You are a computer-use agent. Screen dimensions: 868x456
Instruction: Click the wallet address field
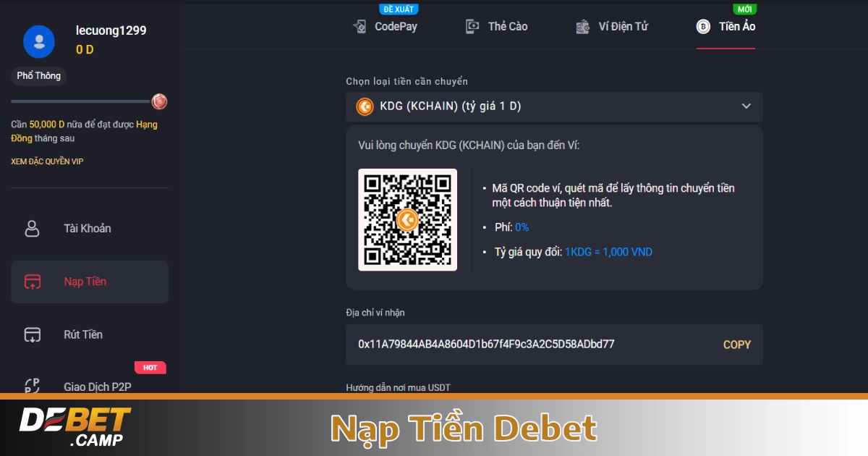point(554,345)
